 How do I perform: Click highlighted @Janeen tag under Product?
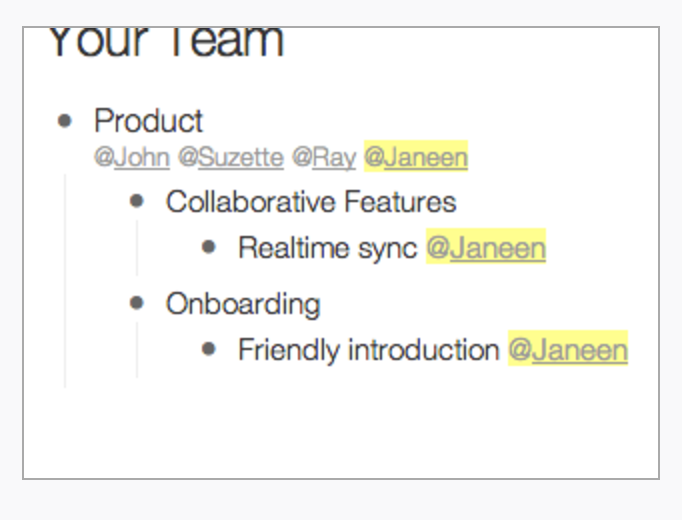click(416, 157)
